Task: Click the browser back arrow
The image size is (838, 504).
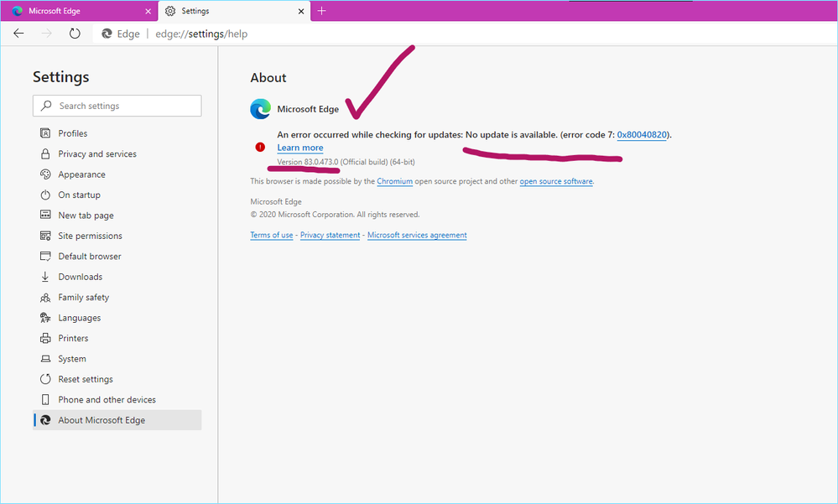Action: (18, 34)
